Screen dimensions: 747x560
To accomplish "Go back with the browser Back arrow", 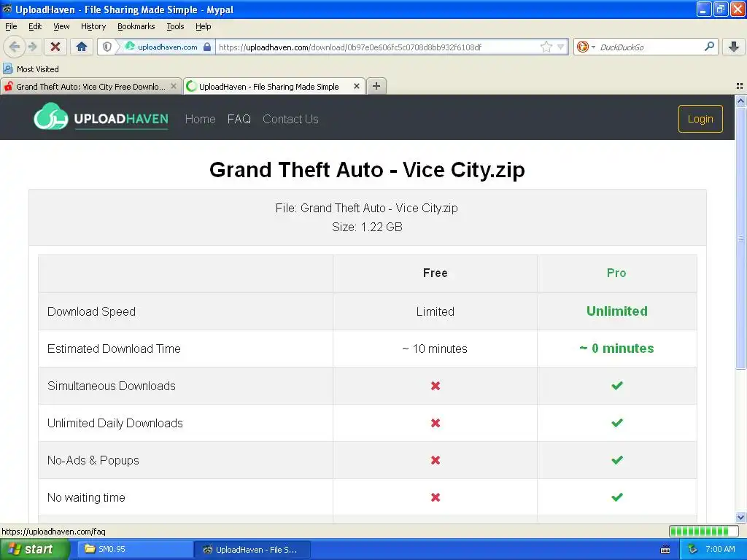I will coord(15,47).
